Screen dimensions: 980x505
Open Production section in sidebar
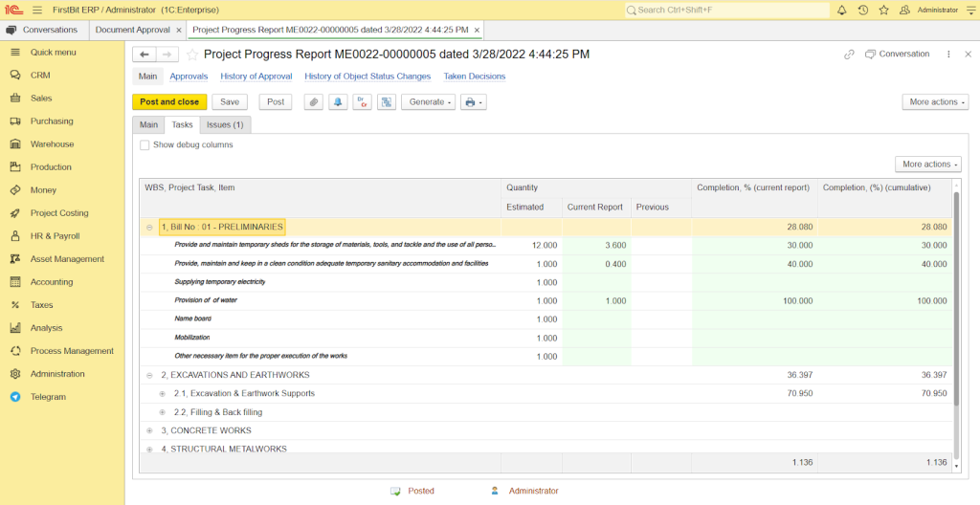coord(51,166)
